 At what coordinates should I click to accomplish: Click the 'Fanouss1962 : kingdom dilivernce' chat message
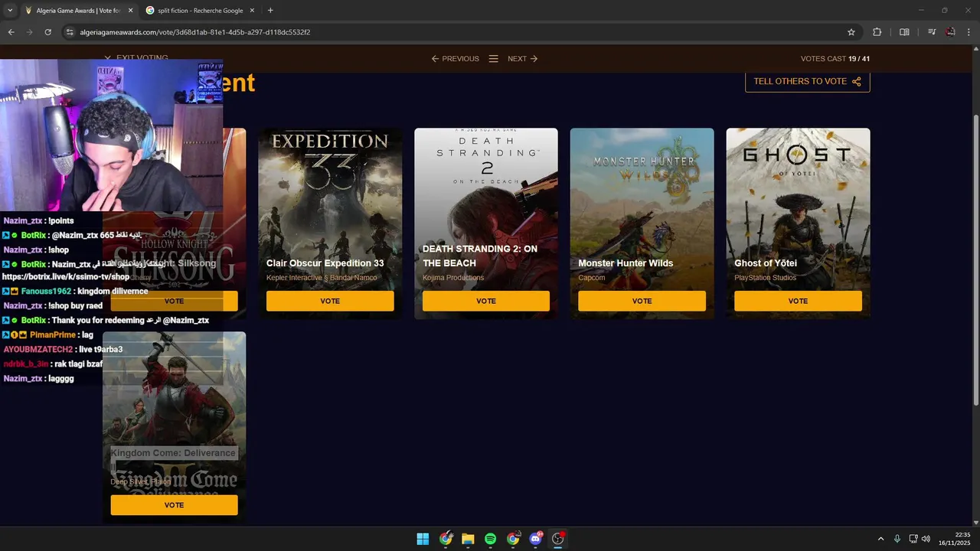75,292
